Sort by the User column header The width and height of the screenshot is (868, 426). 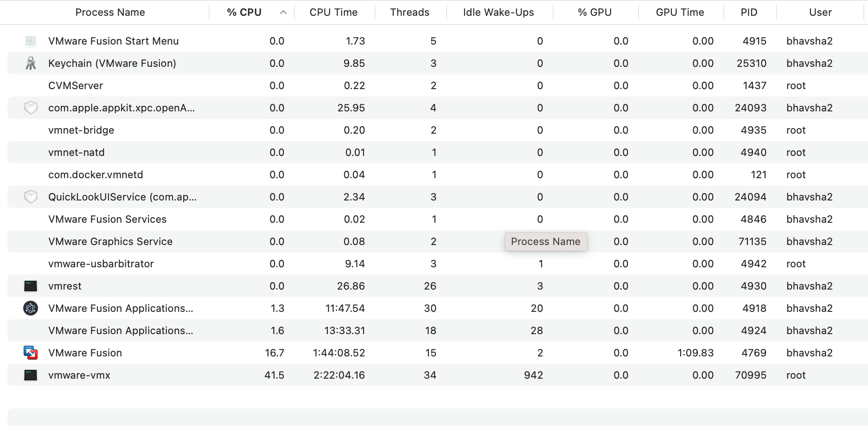click(820, 13)
